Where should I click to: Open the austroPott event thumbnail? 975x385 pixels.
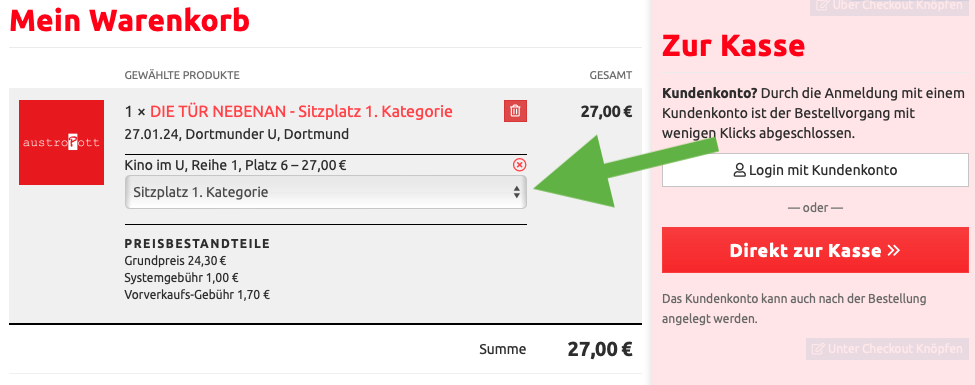pyautogui.click(x=62, y=142)
